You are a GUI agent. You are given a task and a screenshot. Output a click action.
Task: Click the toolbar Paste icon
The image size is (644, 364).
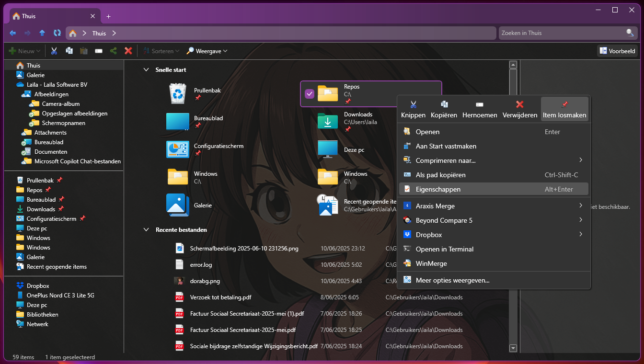[84, 51]
